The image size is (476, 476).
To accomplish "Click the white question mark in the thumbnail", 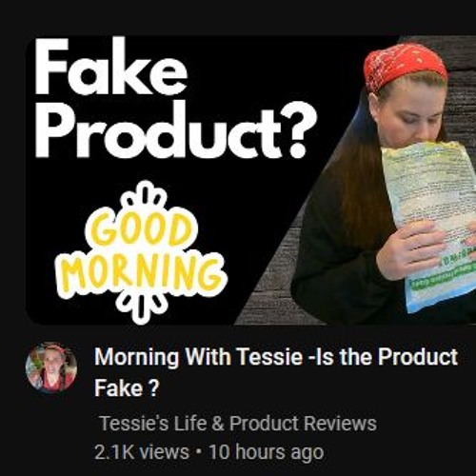I will pos(294,130).
